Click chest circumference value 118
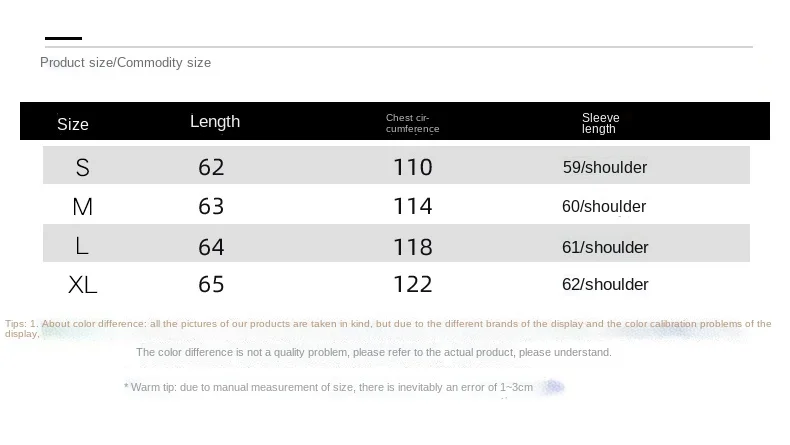The width and height of the screenshot is (790, 445). (x=413, y=247)
